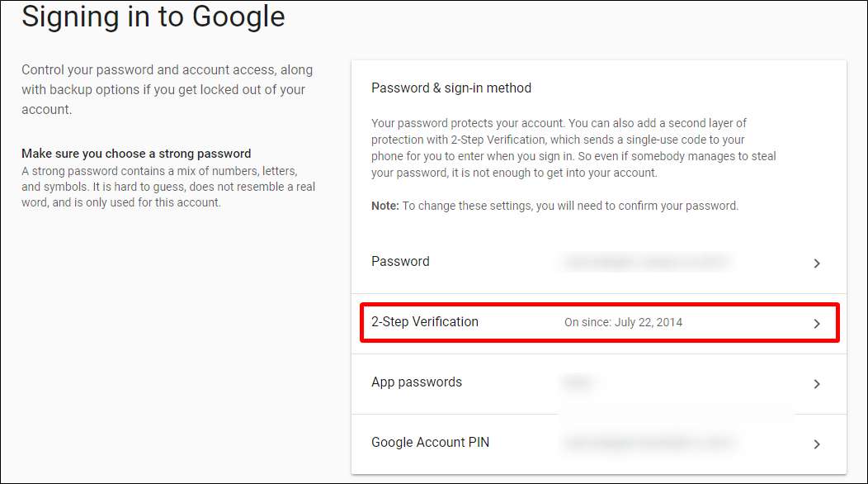Screen dimensions: 868x484
Task: Click the 'Your password protects your account' paragraph
Action: (573, 148)
